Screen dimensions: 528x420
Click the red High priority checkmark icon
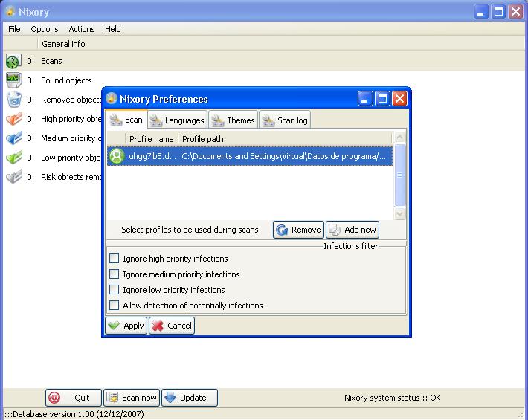click(x=14, y=119)
